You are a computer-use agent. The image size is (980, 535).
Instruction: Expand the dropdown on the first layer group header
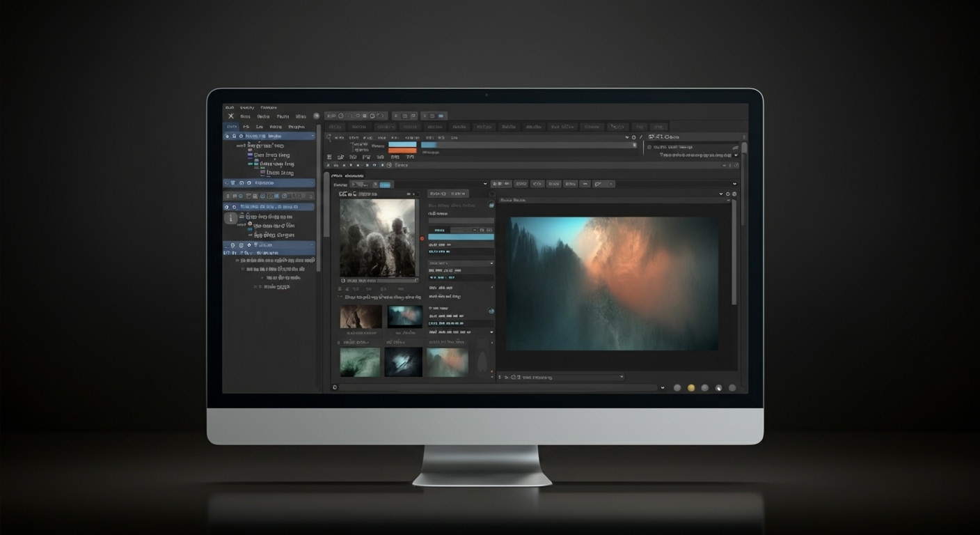pyautogui.click(x=312, y=136)
